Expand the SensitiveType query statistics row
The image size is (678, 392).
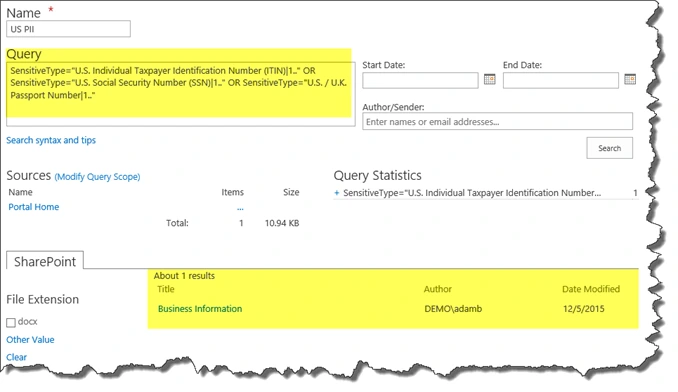(x=337, y=193)
